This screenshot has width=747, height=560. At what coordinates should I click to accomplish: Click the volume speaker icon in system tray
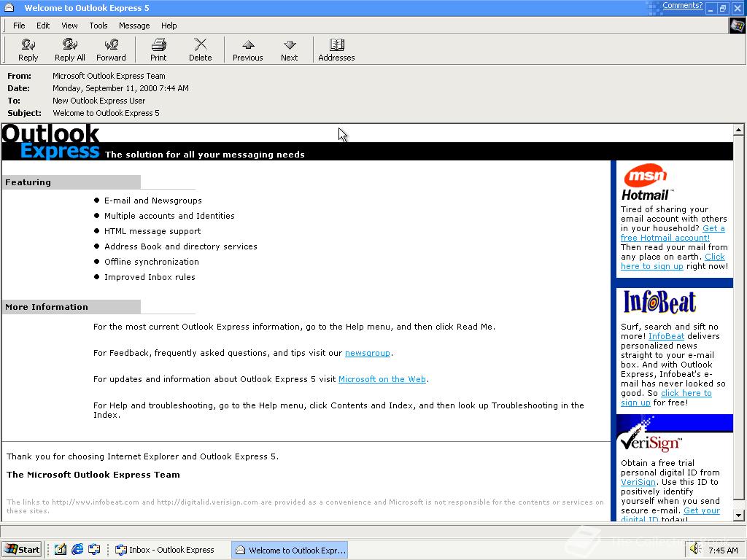[695, 549]
